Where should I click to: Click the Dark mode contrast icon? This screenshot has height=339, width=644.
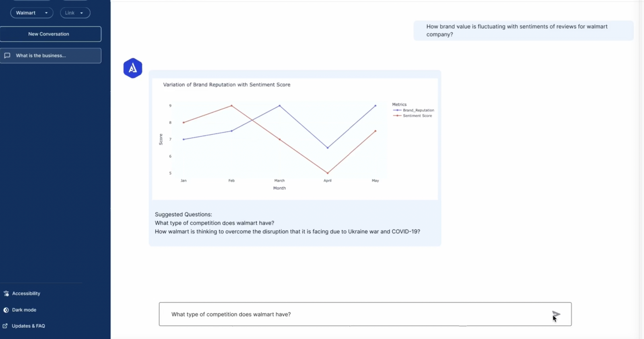5,310
